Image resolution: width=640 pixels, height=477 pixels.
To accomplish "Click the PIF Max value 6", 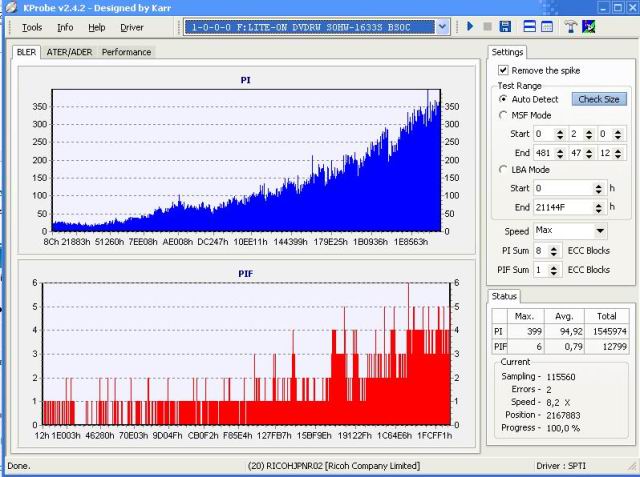I will [538, 347].
